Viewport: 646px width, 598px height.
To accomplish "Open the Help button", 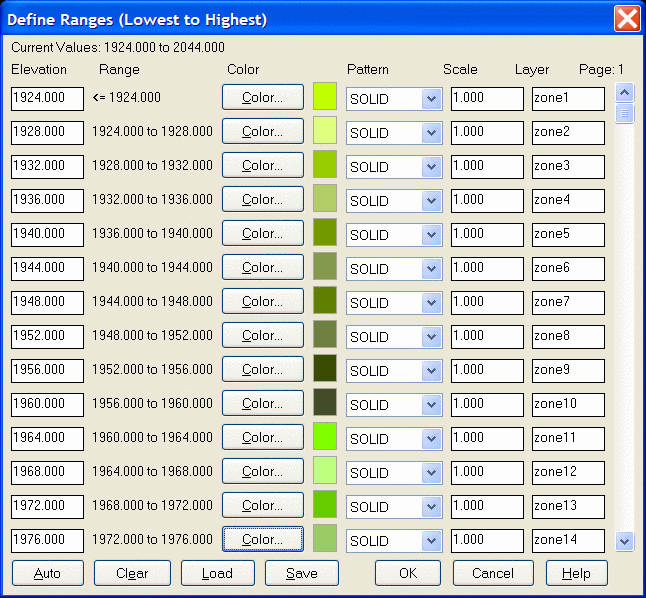I will click(x=576, y=573).
